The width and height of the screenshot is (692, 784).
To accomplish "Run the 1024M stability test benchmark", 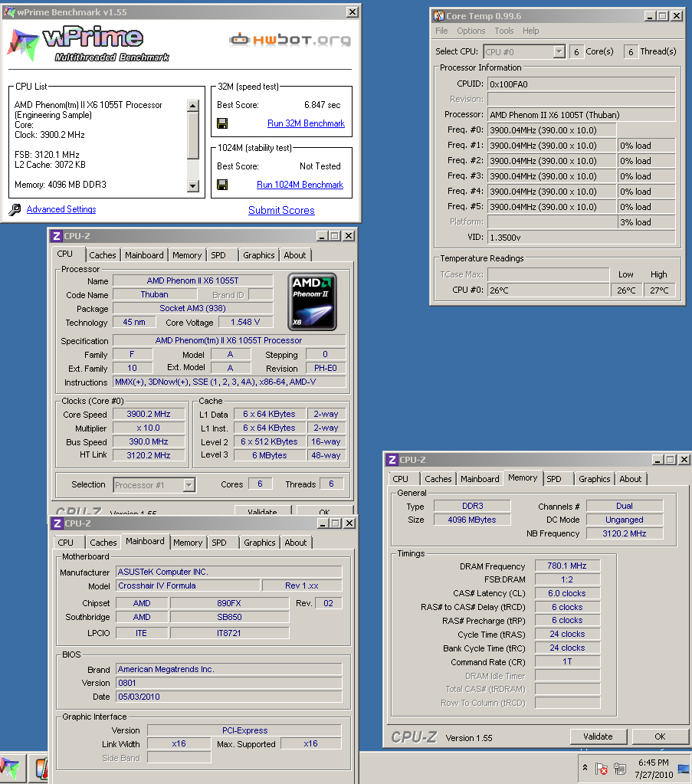I will tap(300, 185).
